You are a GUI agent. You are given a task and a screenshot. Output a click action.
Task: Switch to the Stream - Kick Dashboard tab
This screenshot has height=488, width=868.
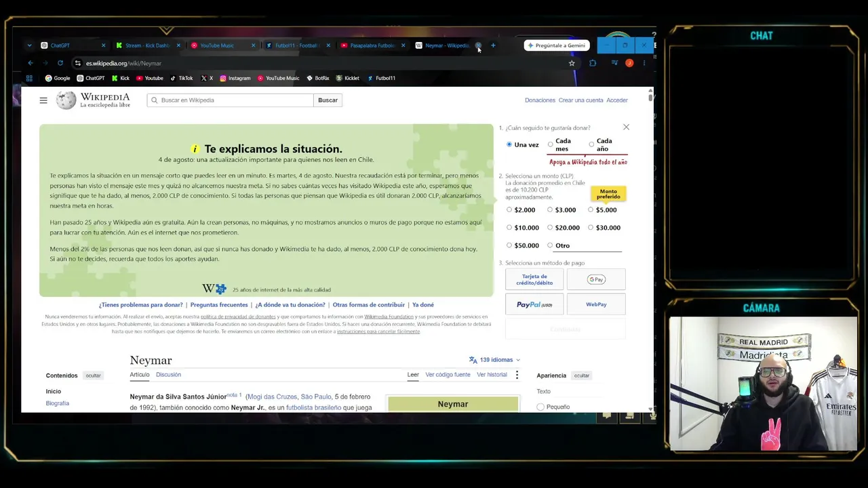point(147,45)
